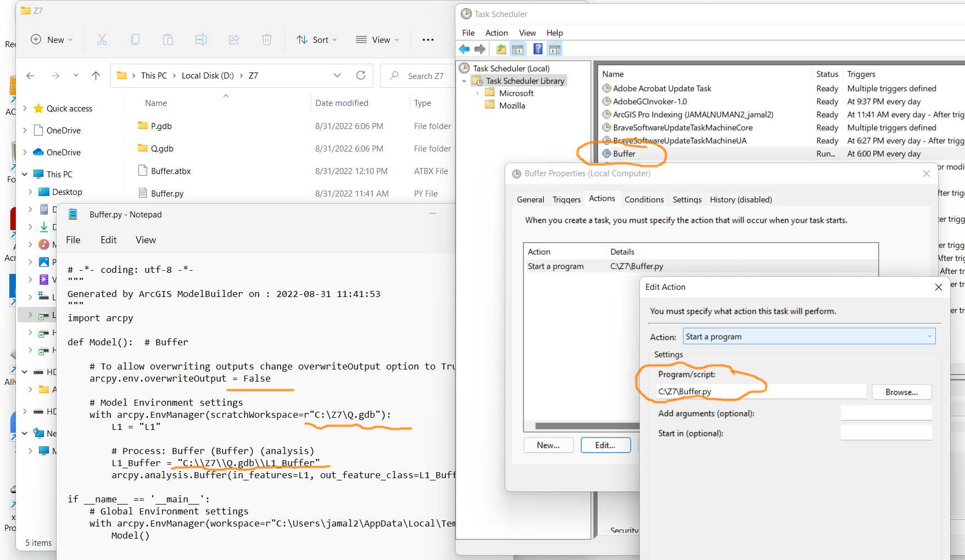Screen dimensions: 965x560
Task: Click the Copy icon in File Explorer toolbar
Action: [x=135, y=40]
